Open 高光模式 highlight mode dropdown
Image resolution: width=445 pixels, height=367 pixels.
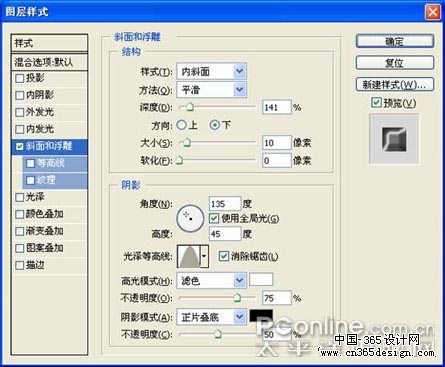(212, 280)
